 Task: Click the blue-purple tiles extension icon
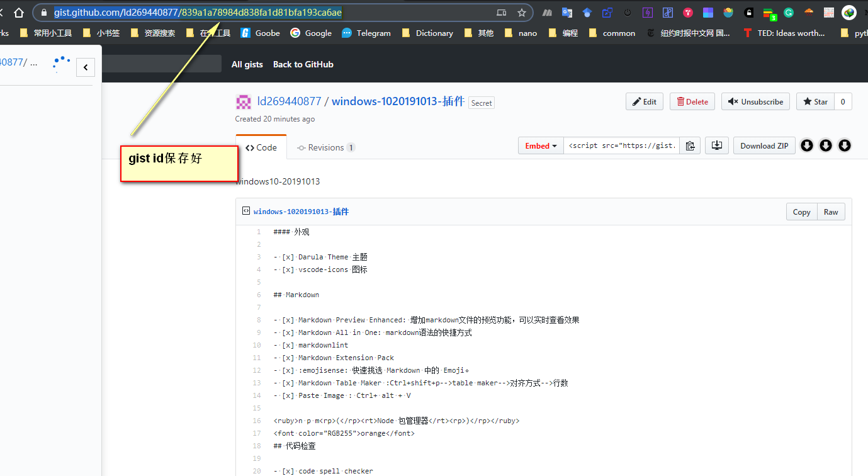pos(708,13)
